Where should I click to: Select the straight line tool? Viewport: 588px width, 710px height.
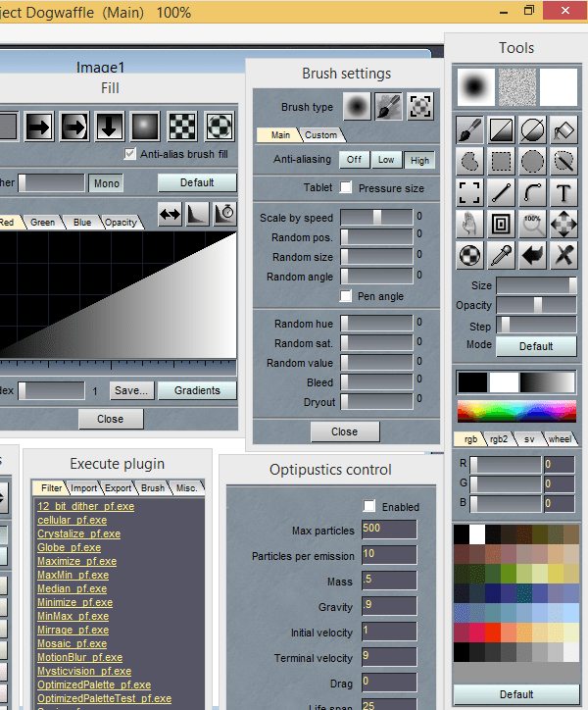pyautogui.click(x=502, y=193)
